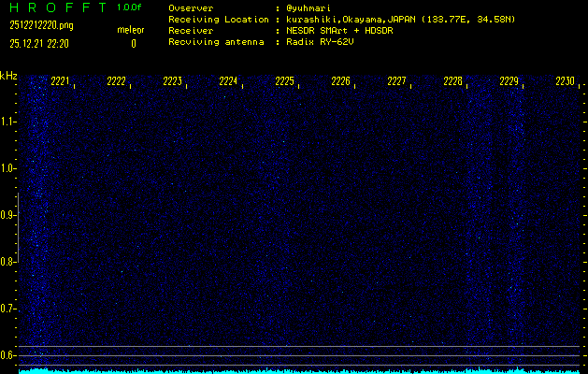
Task: Click the version label 1.00f
Action: click(129, 7)
